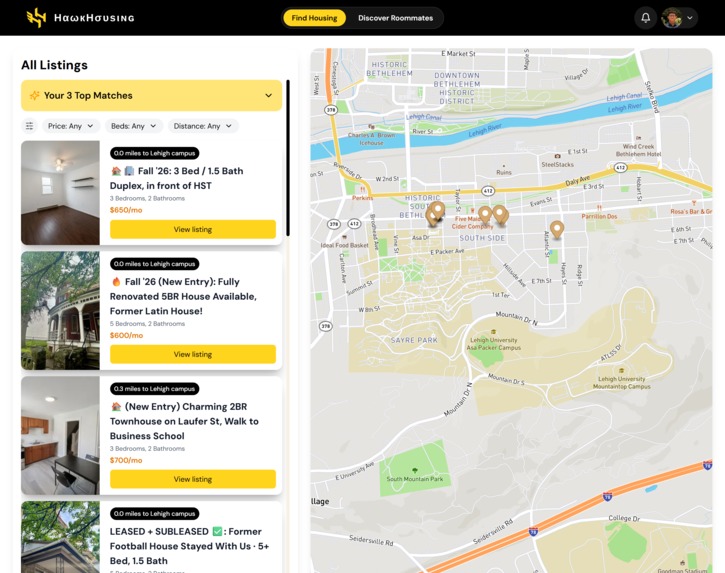Click Charles A. Brown Icehouse marker

coord(371,126)
